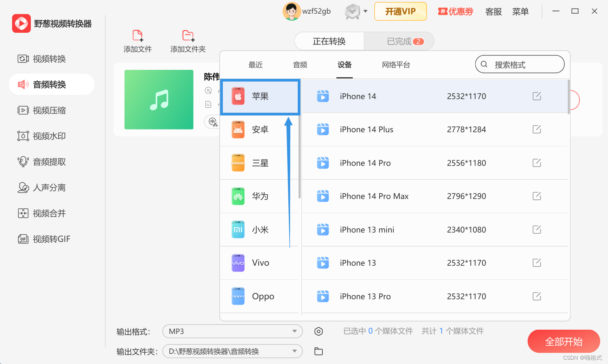608x364 pixels.
Task: Choose 华为 device category
Action: (x=260, y=196)
